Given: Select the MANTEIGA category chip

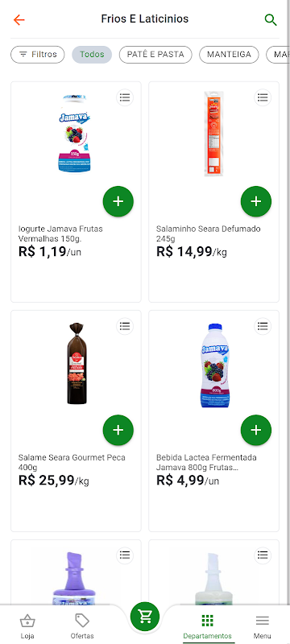Looking at the screenshot, I should pos(229,55).
